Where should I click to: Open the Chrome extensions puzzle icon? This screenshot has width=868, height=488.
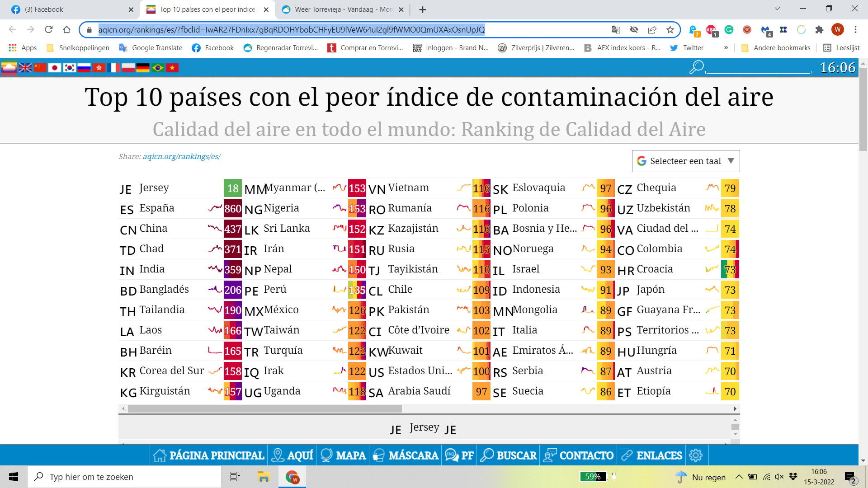(x=819, y=30)
